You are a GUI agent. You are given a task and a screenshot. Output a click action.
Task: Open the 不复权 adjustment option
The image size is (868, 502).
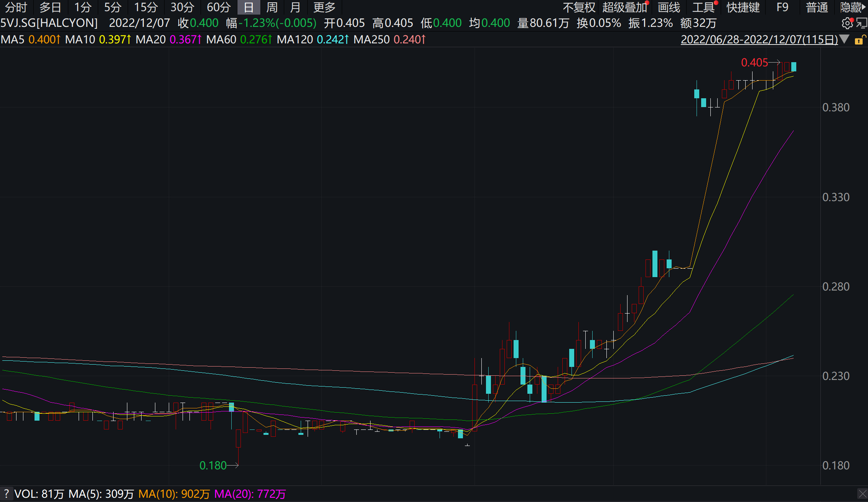coord(579,7)
